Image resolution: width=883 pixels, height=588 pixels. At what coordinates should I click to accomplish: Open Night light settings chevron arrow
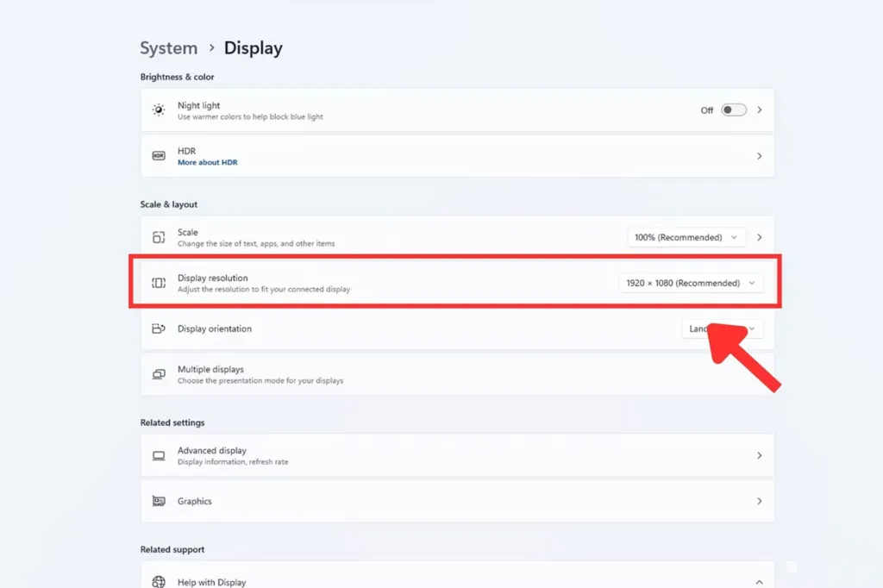(x=759, y=109)
